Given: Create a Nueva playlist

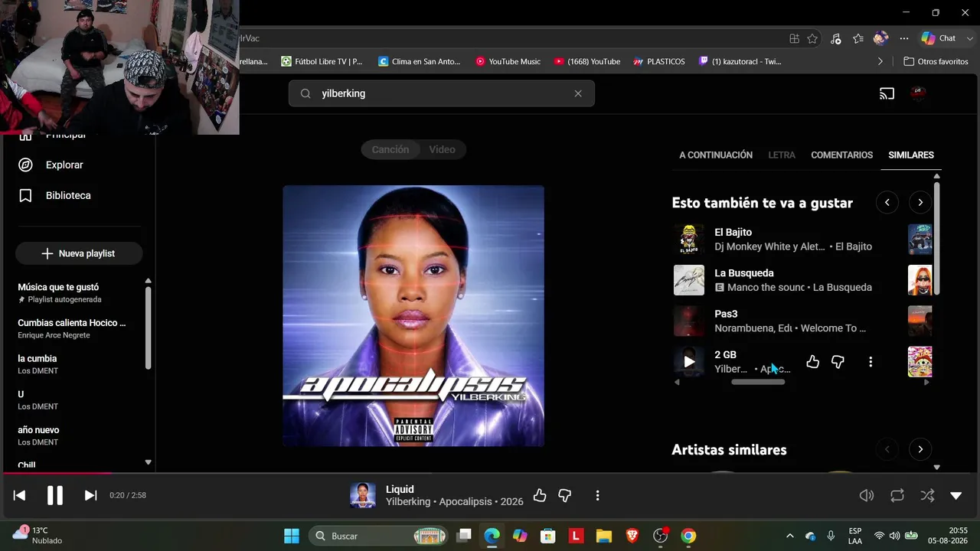Looking at the screenshot, I should pos(79,253).
